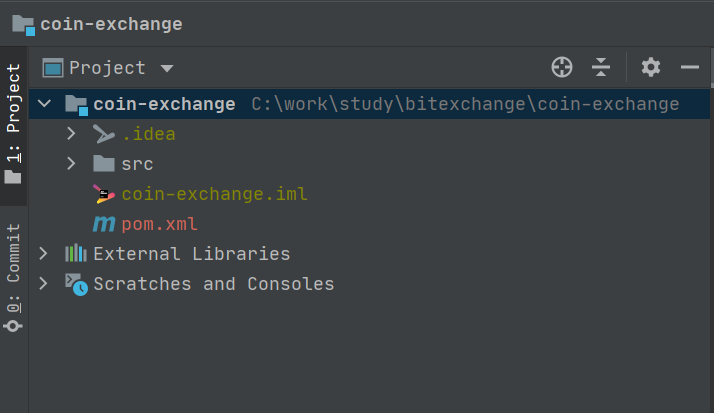Expand the src folder chevron

(71, 164)
